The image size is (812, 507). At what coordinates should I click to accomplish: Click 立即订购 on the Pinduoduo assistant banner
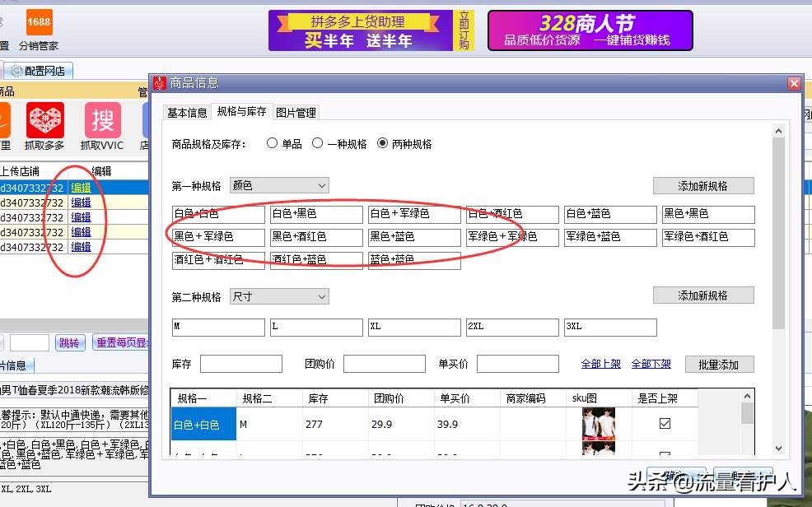tap(464, 30)
